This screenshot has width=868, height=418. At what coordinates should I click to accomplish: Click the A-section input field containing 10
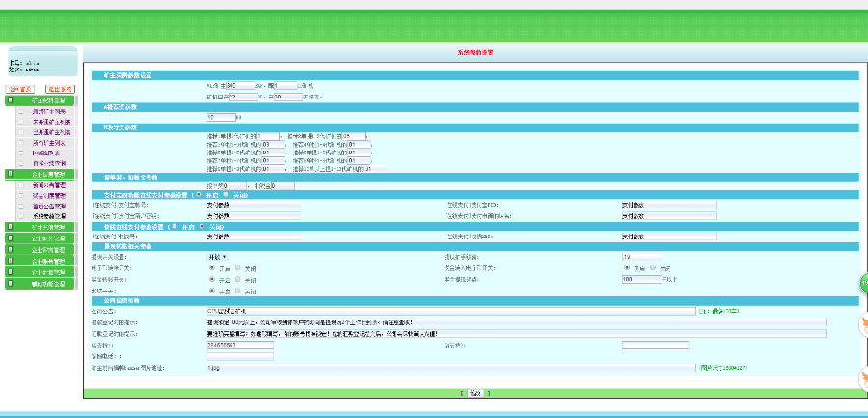(222, 117)
